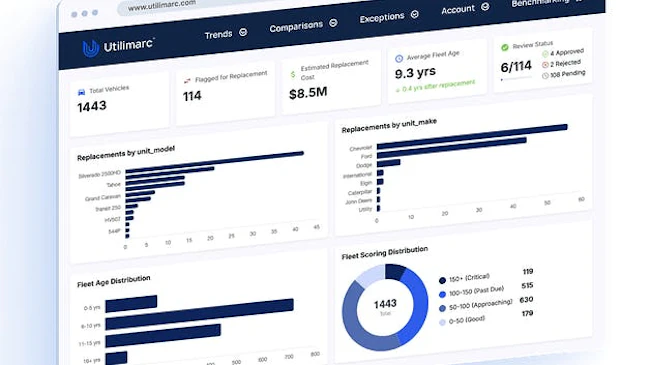Click the Rejected cross icon

[545, 64]
